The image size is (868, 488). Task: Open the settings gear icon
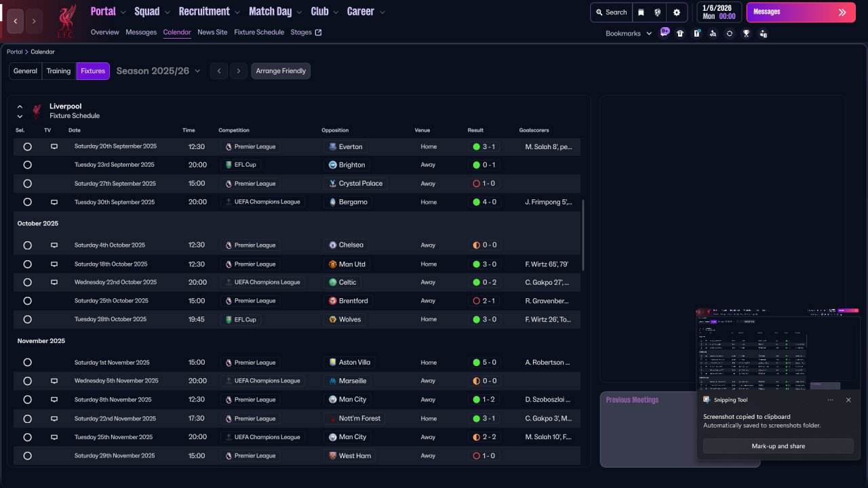[676, 12]
